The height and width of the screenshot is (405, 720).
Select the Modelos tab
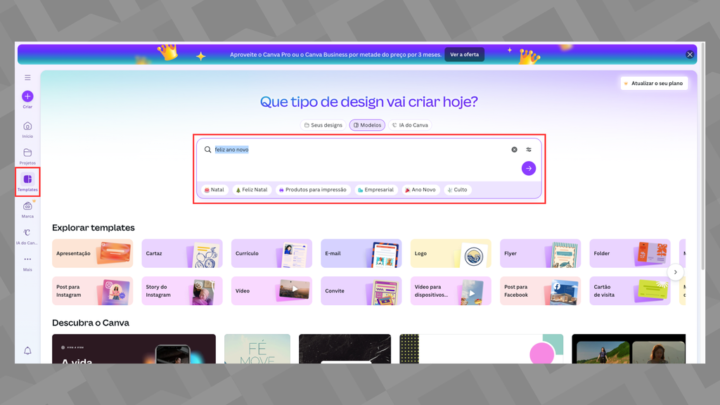click(x=367, y=125)
